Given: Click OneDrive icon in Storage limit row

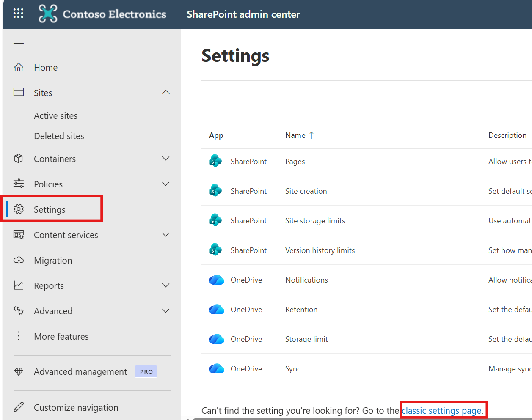Looking at the screenshot, I should pyautogui.click(x=217, y=339).
